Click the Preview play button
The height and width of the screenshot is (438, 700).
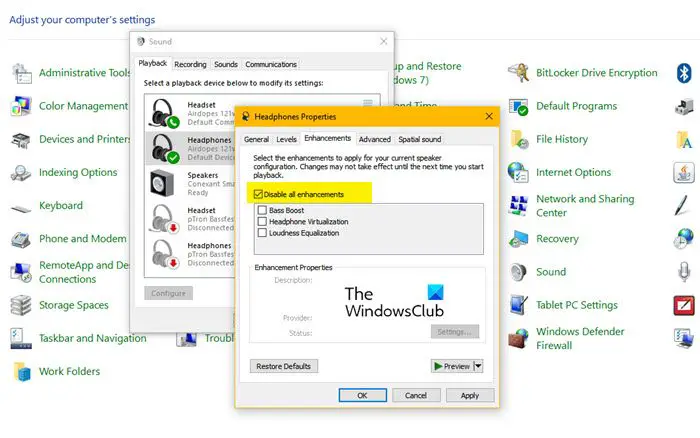coord(452,366)
